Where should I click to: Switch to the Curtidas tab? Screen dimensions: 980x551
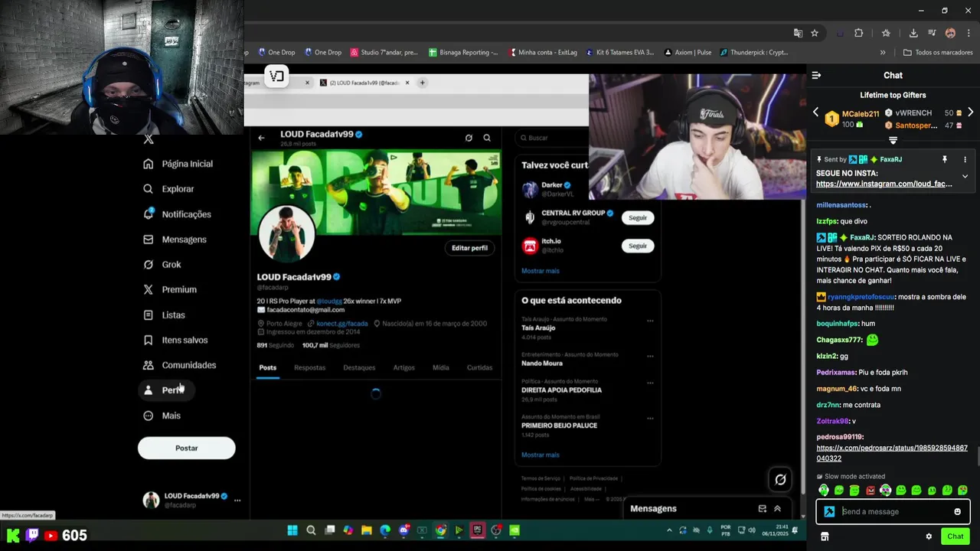pyautogui.click(x=479, y=368)
